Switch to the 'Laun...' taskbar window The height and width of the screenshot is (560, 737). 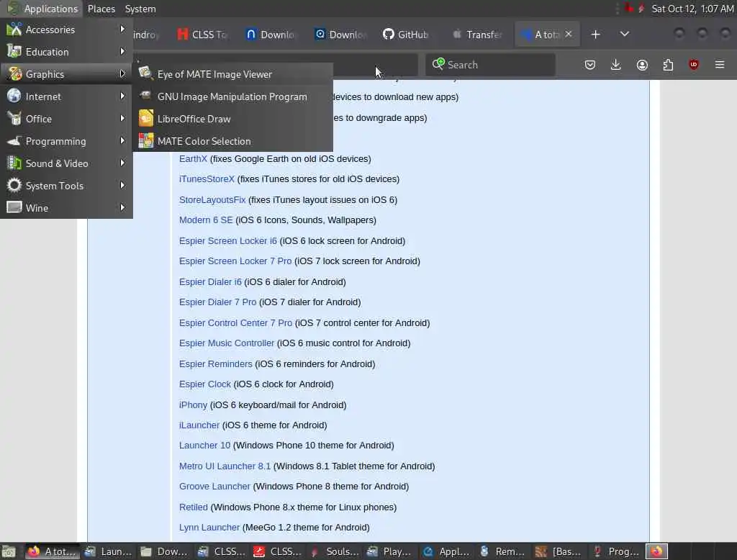109,551
